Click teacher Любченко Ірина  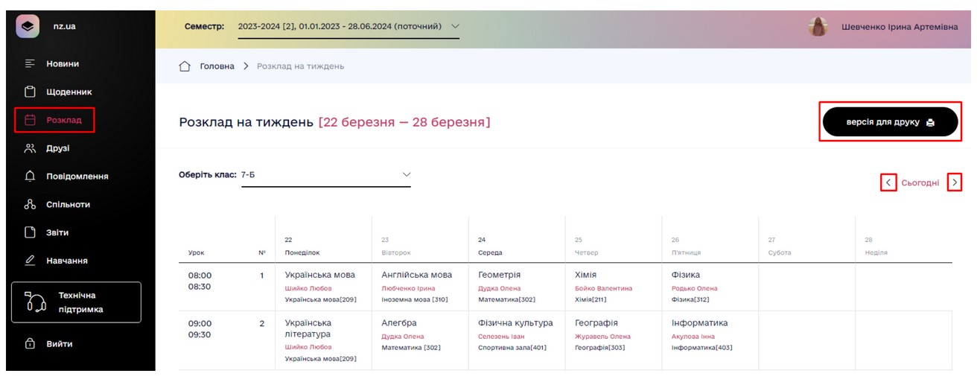pos(408,288)
